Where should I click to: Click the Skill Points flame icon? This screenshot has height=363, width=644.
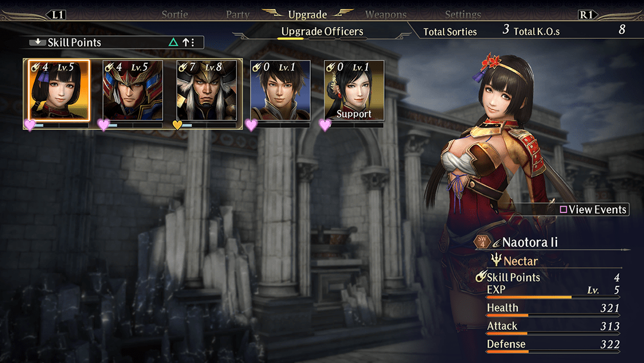click(481, 276)
